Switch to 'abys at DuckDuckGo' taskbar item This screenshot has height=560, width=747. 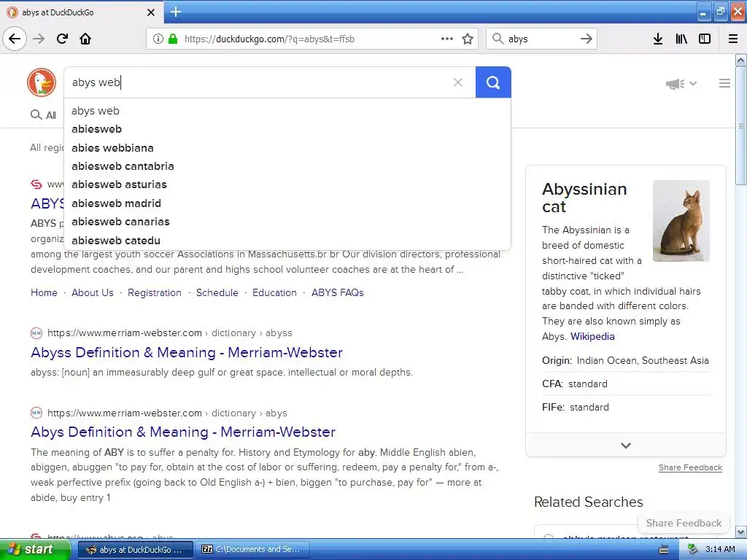[x=135, y=550]
